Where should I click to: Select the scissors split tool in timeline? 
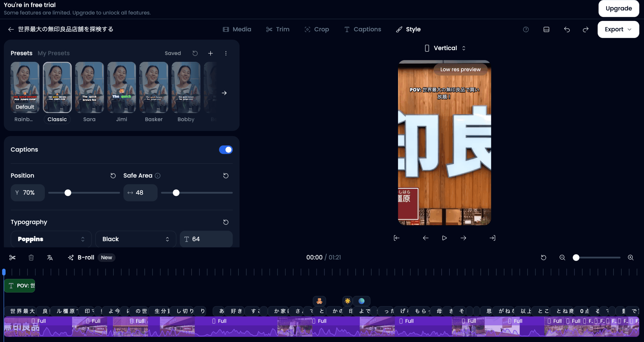(x=12, y=258)
